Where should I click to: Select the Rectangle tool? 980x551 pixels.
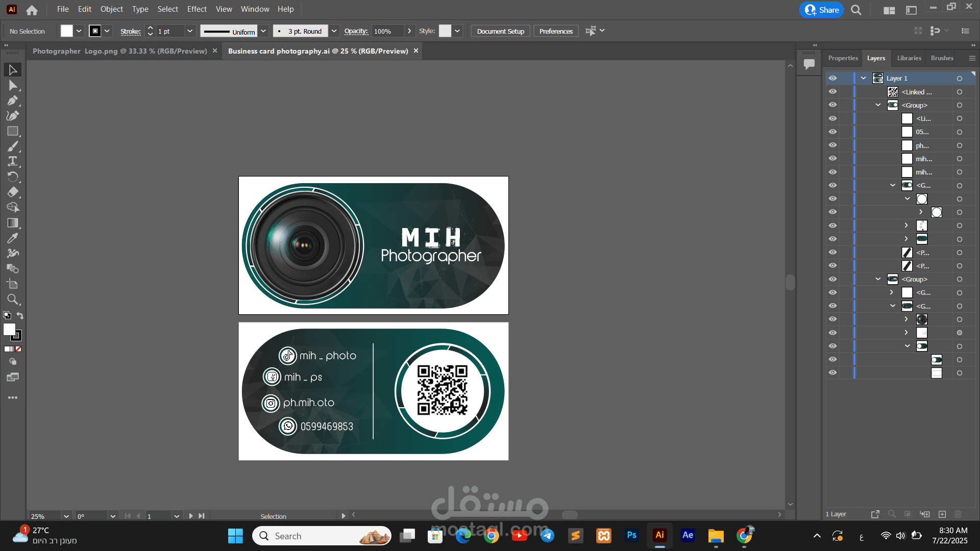[13, 131]
